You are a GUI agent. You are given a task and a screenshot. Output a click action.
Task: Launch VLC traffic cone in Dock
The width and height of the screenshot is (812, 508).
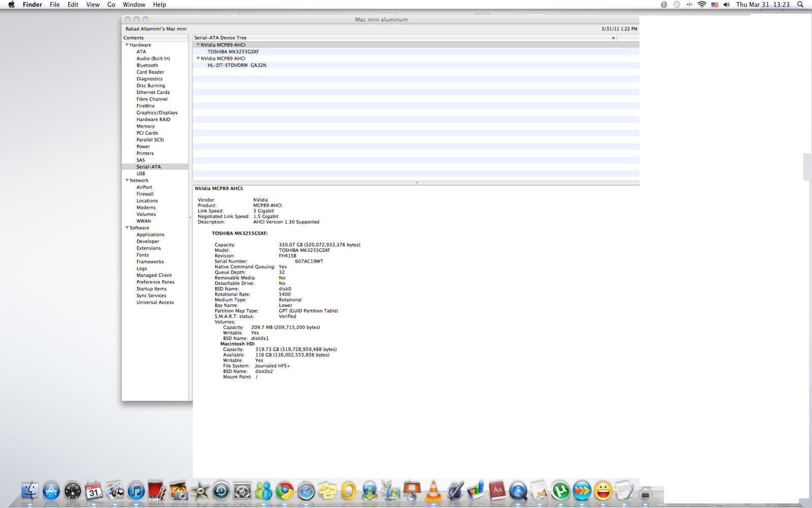pyautogui.click(x=433, y=491)
